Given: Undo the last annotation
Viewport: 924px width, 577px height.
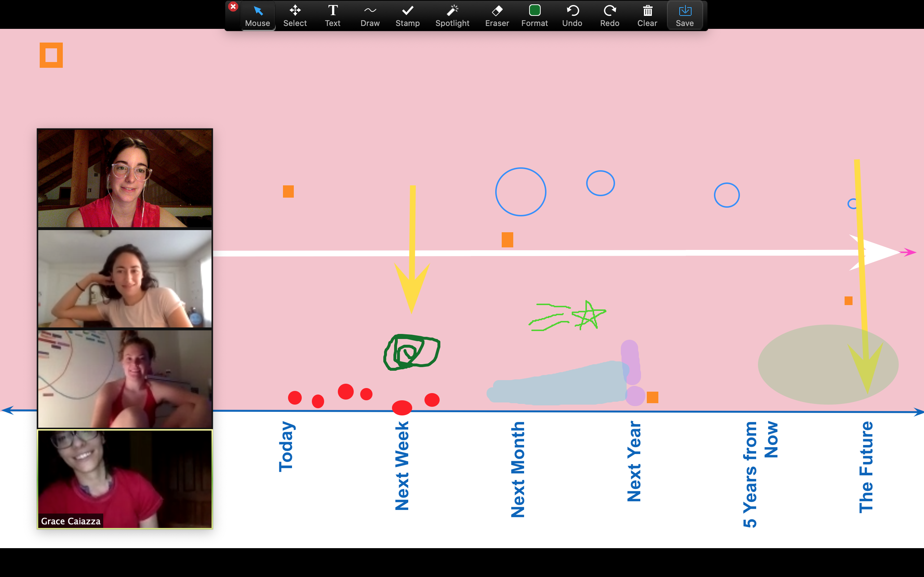Looking at the screenshot, I should pyautogui.click(x=572, y=16).
